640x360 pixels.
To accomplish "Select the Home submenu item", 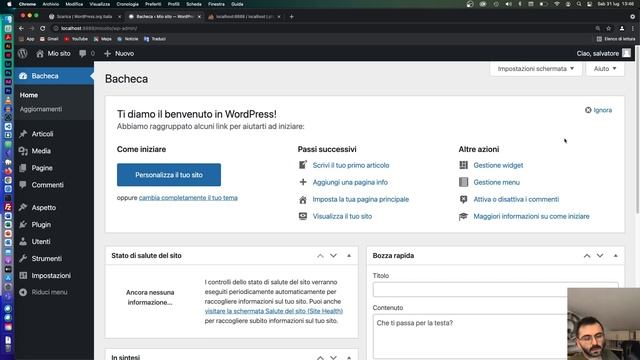I will pos(29,95).
